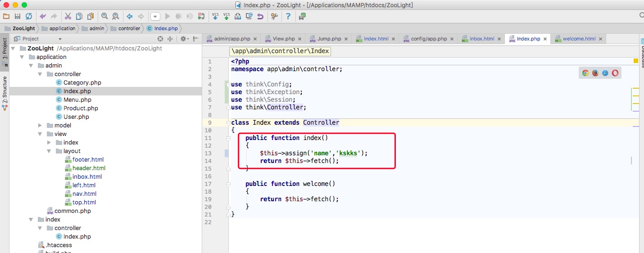The image size is (644, 253).
Task: Switch to the config/app.php tab
Action: [x=428, y=39]
